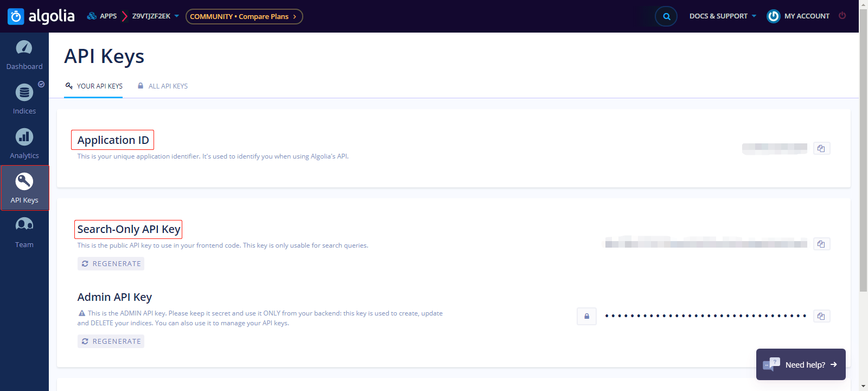This screenshot has height=391, width=868.
Task: Click the Need help chat icon
Action: [771, 364]
